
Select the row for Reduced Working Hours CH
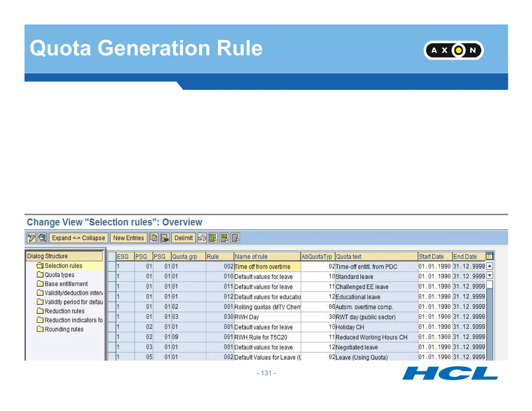[x=112, y=337]
